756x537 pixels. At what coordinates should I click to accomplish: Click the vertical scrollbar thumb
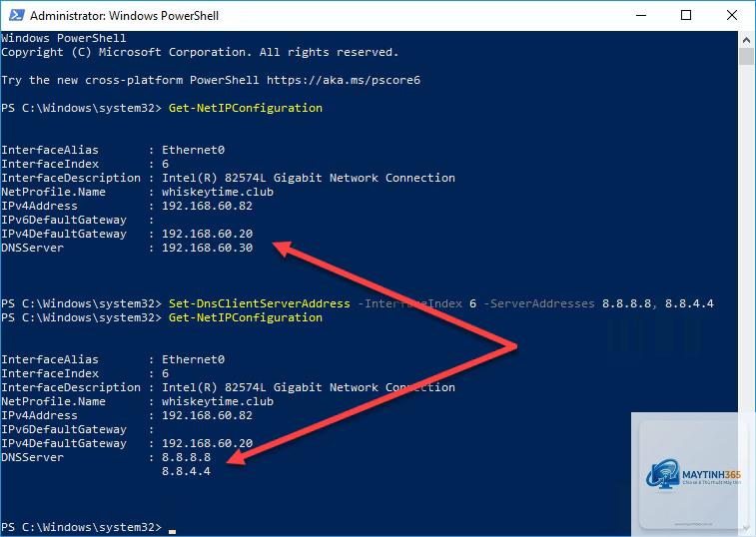point(746,57)
